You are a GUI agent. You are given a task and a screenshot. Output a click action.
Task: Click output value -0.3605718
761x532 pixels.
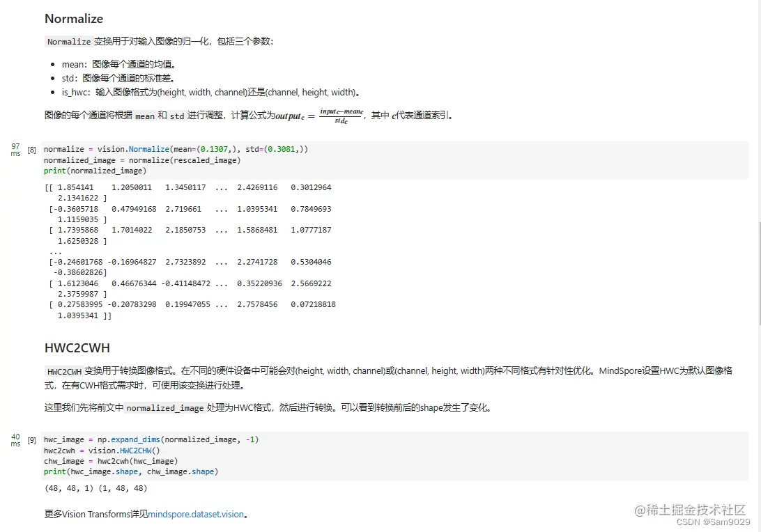pos(76,209)
